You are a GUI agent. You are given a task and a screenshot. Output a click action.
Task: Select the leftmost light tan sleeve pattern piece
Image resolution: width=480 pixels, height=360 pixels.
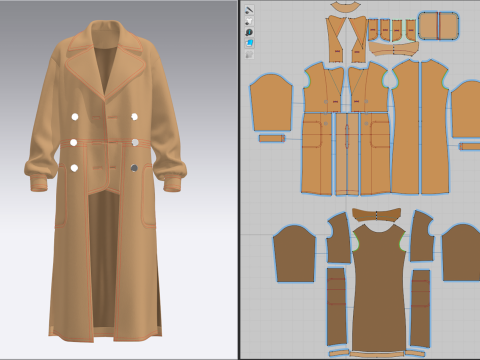tap(271, 102)
